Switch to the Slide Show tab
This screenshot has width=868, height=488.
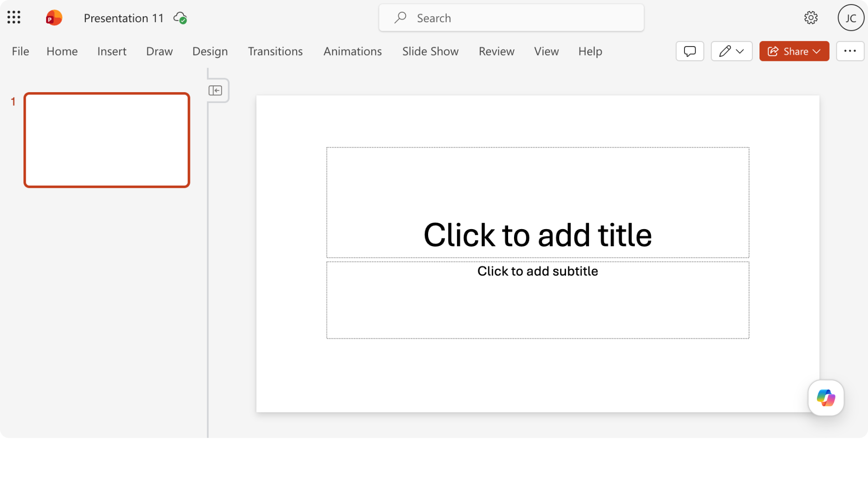pos(430,52)
